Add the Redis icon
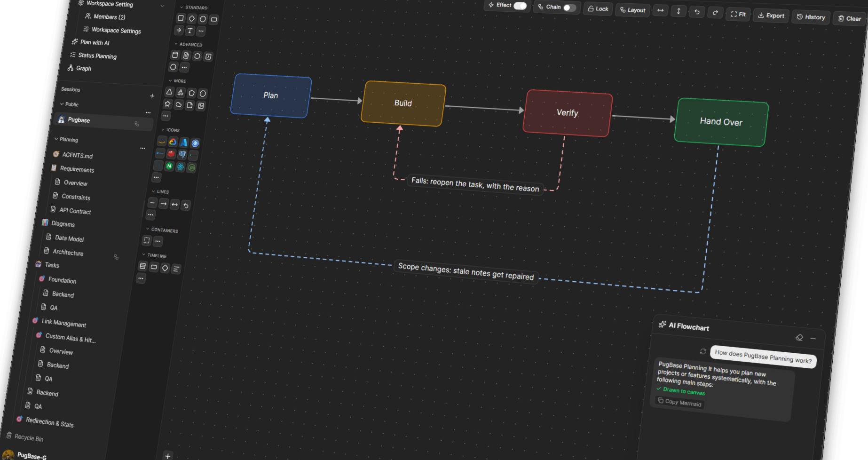The height and width of the screenshot is (460, 868). (171, 153)
